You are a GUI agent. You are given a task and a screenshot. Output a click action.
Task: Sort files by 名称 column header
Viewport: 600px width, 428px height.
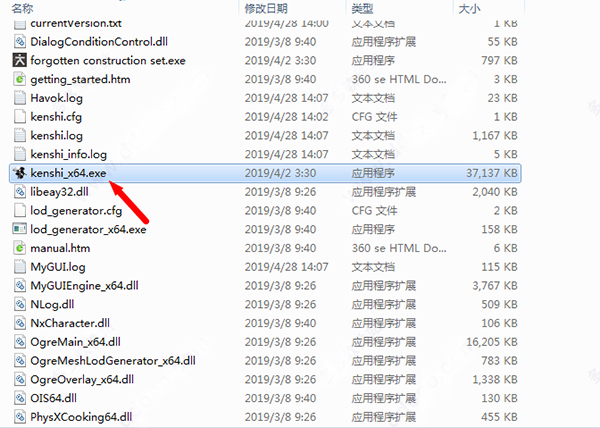[22, 8]
